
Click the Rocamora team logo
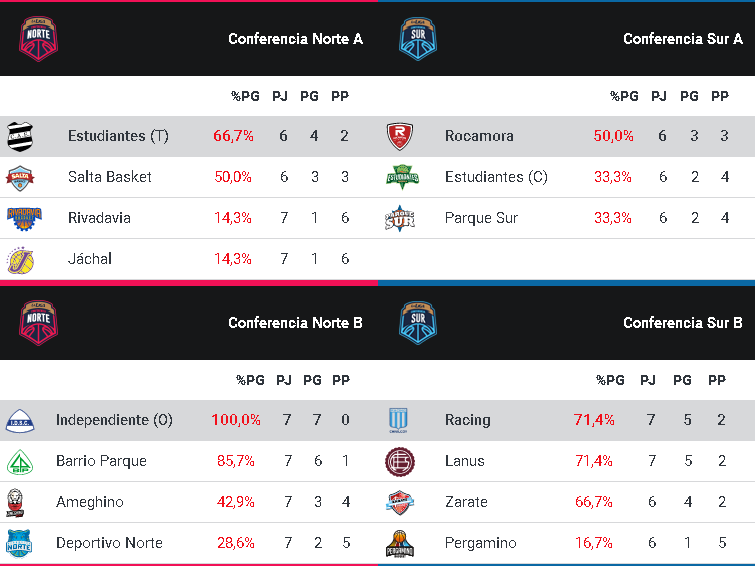[400, 136]
